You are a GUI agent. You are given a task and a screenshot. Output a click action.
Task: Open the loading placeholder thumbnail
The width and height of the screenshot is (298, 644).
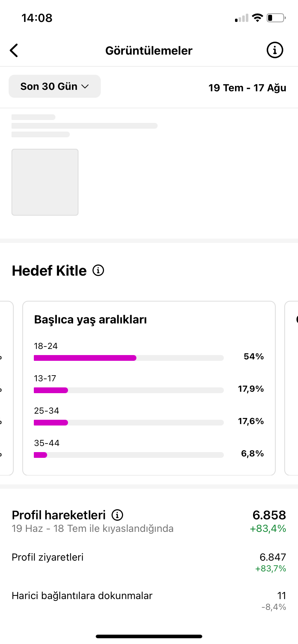coord(45,182)
